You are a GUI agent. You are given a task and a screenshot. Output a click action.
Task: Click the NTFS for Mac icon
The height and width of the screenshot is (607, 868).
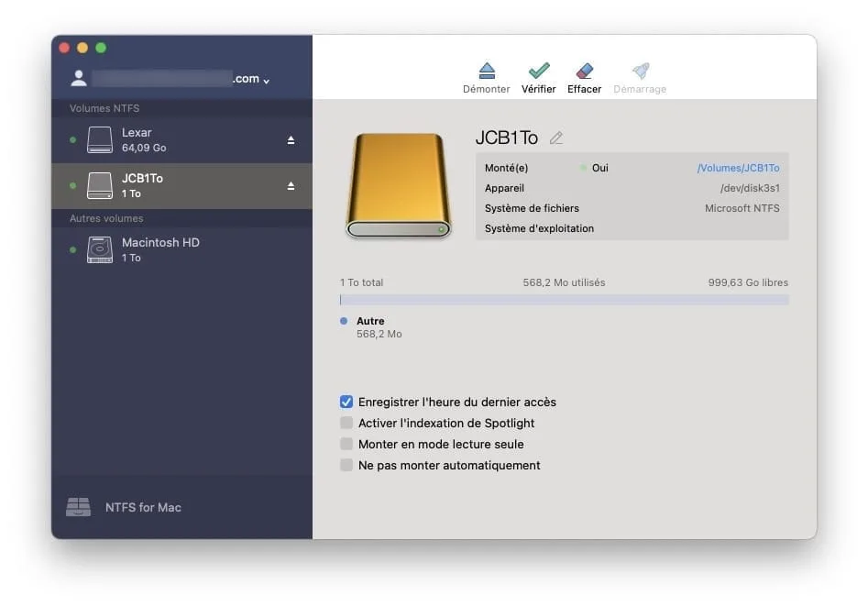pyautogui.click(x=80, y=506)
